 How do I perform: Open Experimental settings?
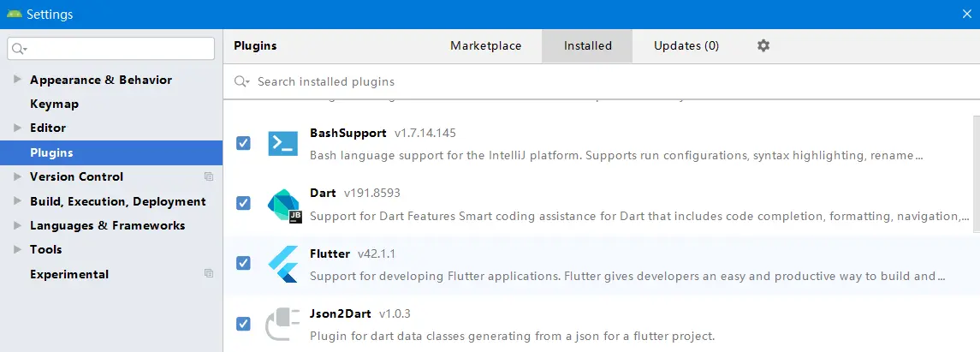pos(69,274)
